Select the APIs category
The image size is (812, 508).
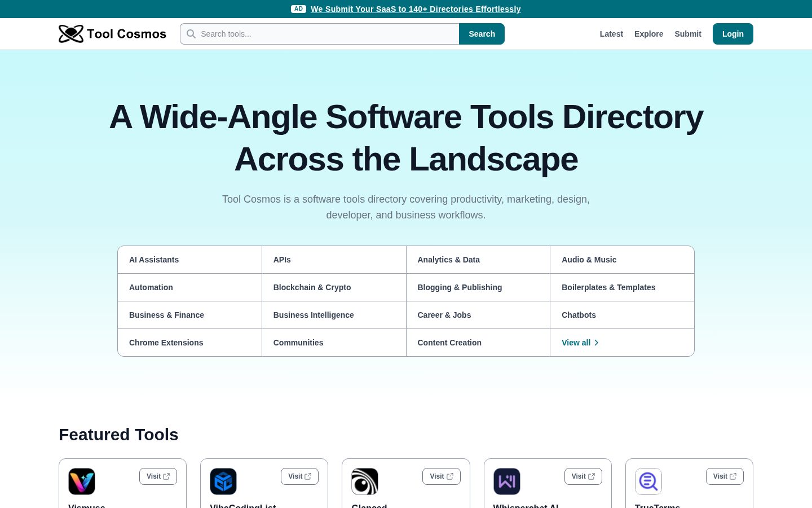(334, 260)
